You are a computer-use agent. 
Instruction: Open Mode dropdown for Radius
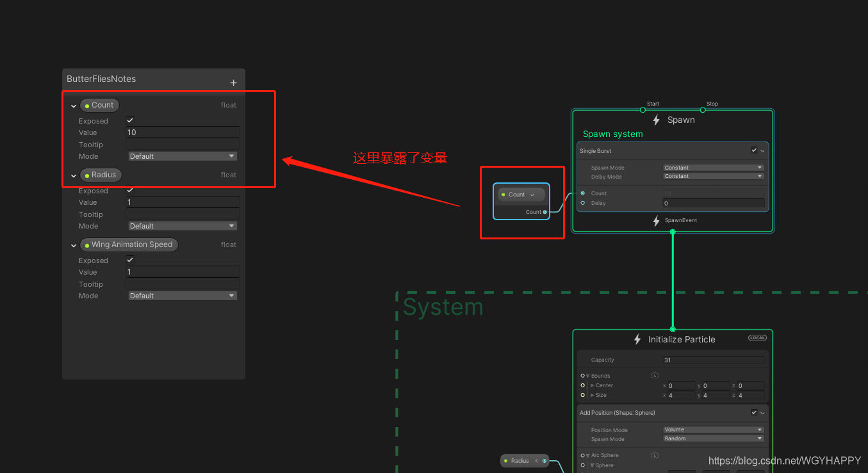pos(183,226)
